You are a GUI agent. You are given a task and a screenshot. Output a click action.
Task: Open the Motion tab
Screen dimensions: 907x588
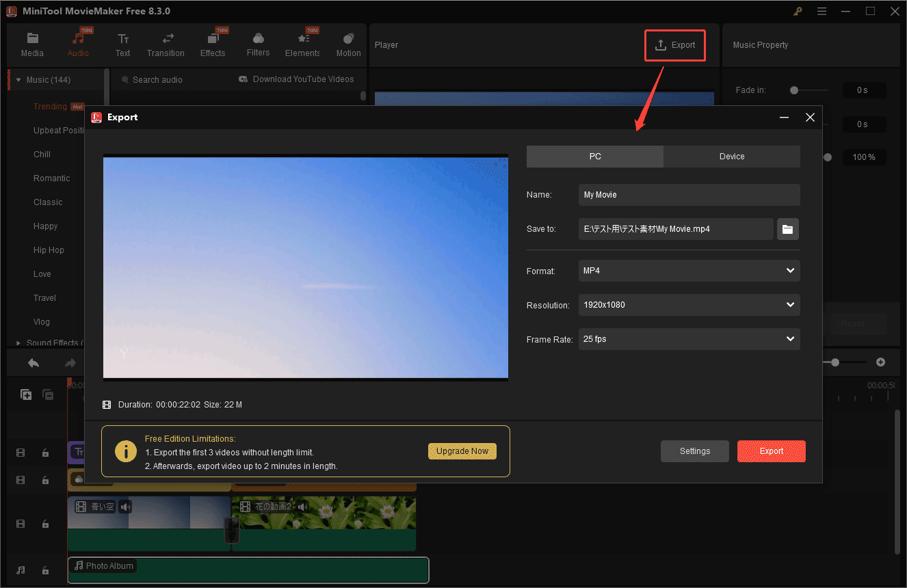point(348,46)
